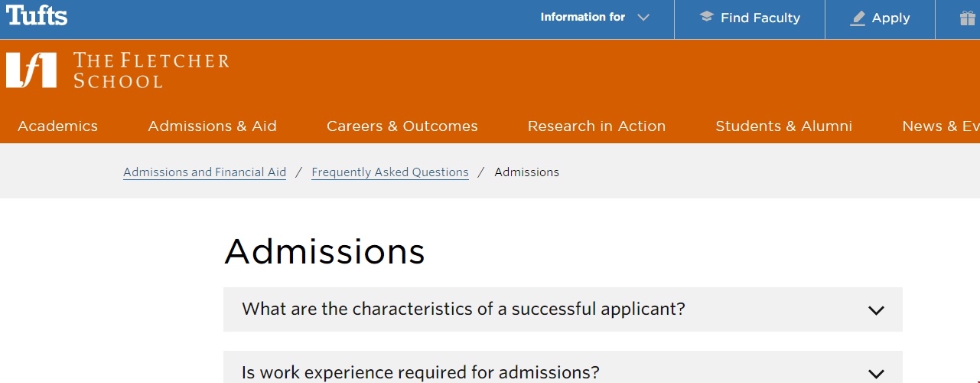
Task: Open the Research in Action menu
Action: click(596, 126)
